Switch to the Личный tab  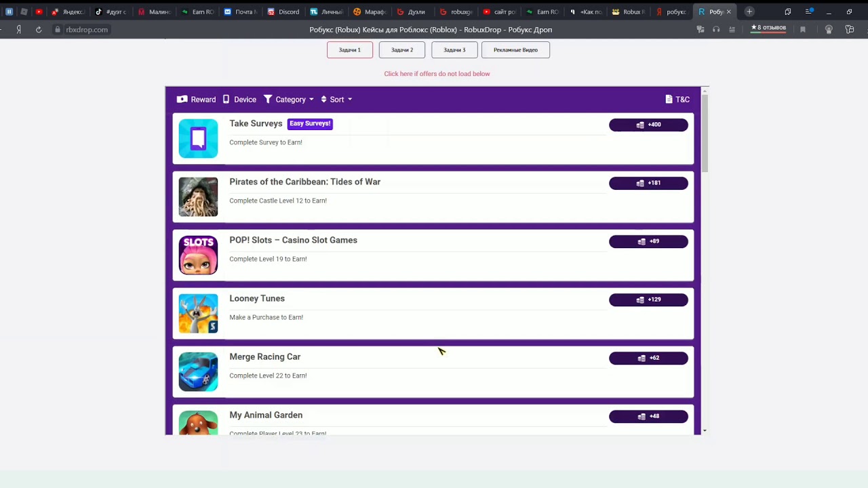click(x=326, y=12)
